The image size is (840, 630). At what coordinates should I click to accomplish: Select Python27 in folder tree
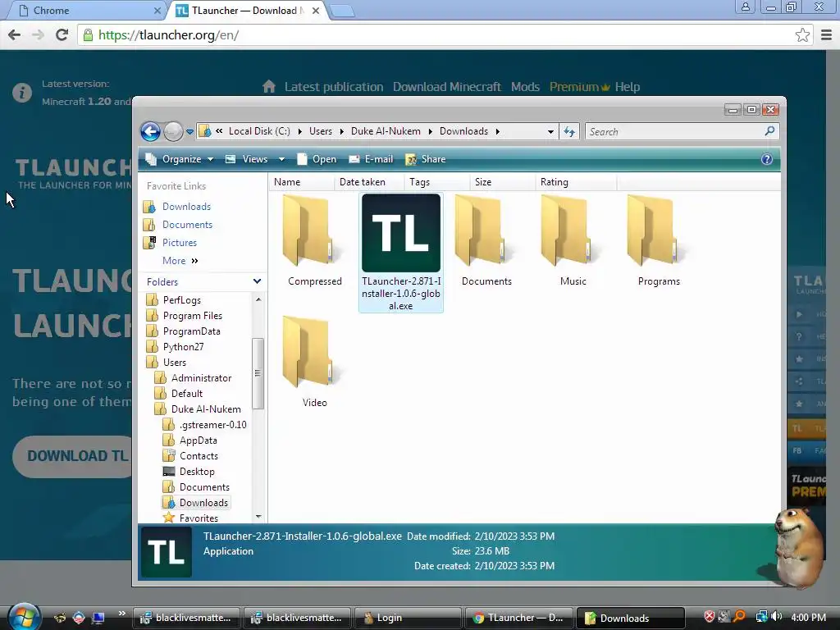tap(183, 347)
